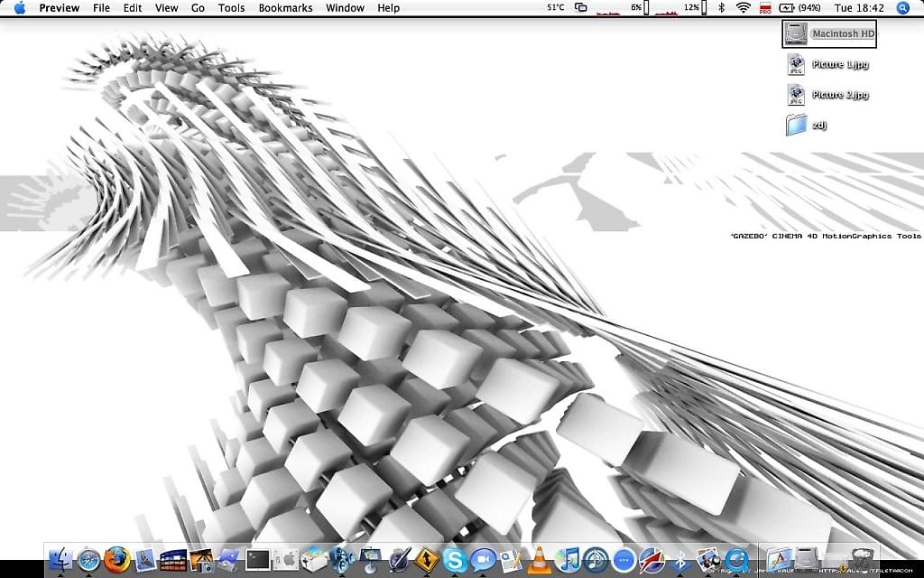
Task: Open the Tools menu
Action: click(x=231, y=7)
